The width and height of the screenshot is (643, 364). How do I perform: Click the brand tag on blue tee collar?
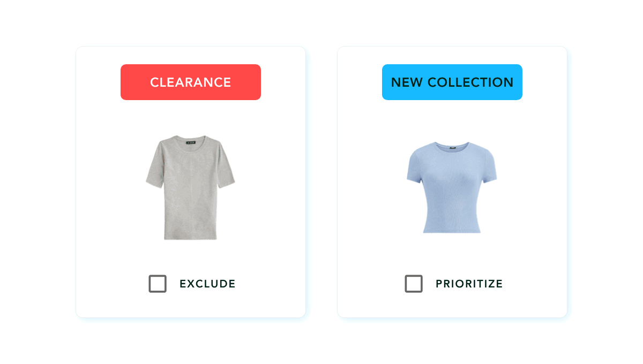[453, 145]
